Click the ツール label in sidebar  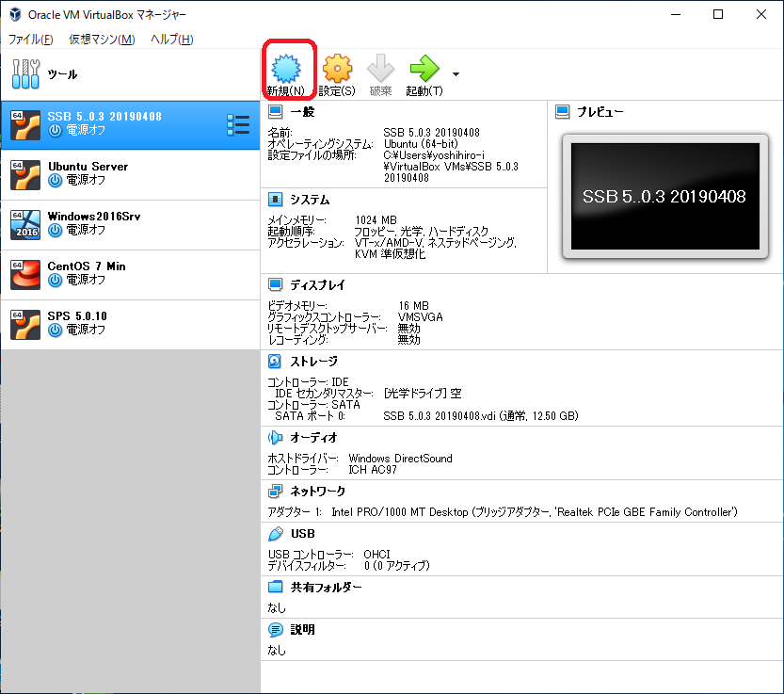click(62, 74)
